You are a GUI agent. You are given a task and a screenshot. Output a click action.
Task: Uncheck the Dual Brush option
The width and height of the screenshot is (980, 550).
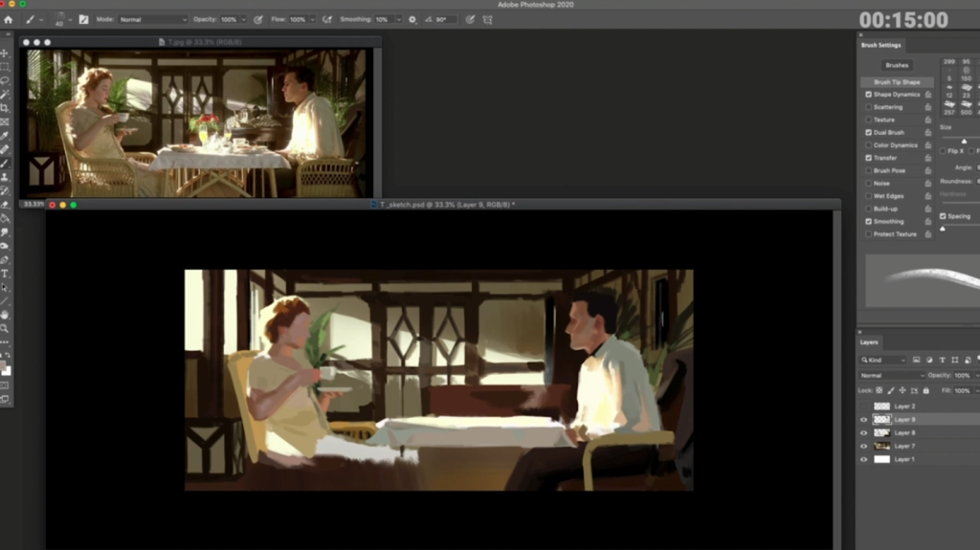pyautogui.click(x=869, y=132)
